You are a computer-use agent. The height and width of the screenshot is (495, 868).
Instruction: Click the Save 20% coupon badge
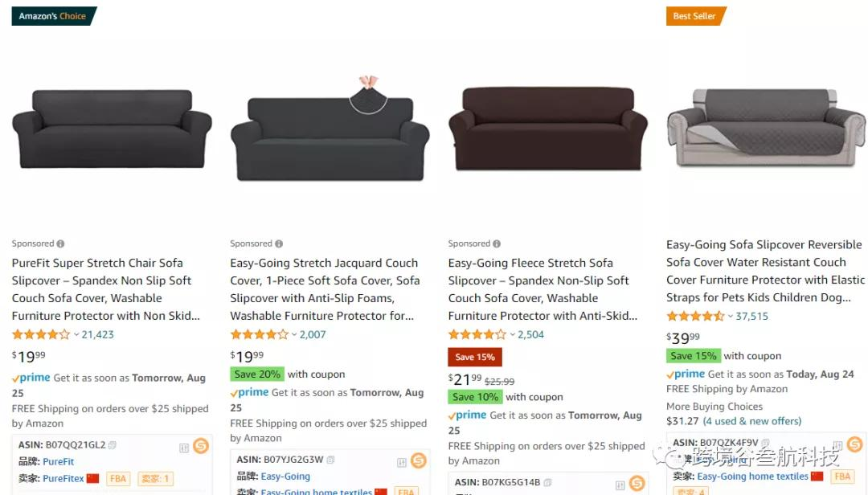click(257, 374)
